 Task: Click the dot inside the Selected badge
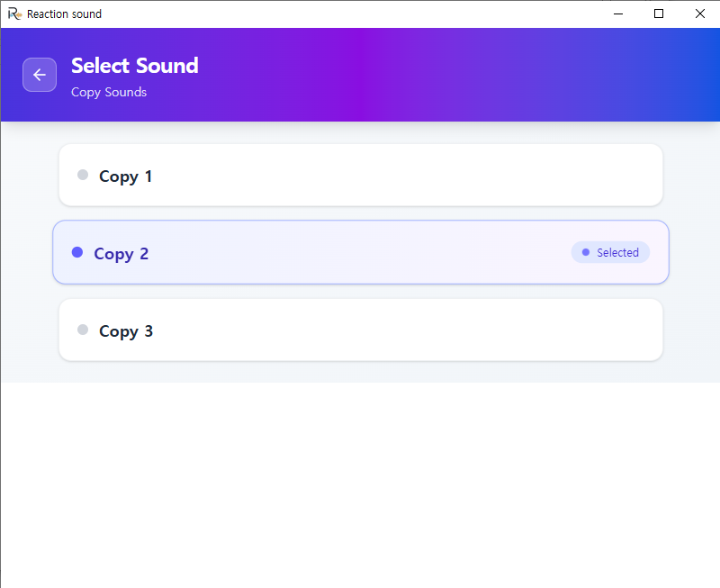pyautogui.click(x=586, y=252)
